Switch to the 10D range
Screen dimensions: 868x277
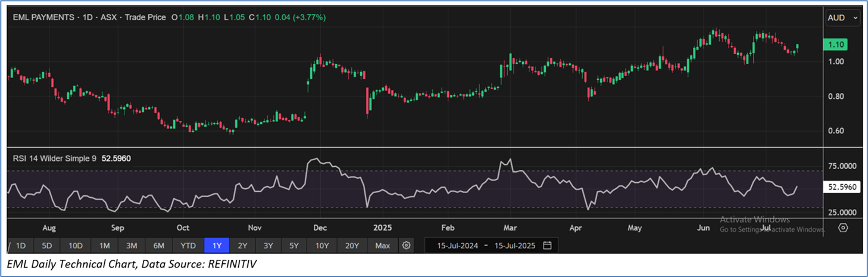[75, 245]
